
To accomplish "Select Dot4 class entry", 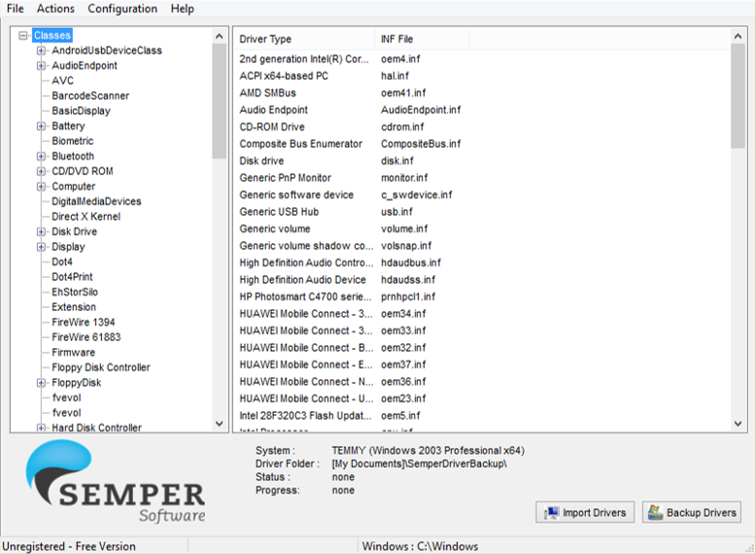I will pyautogui.click(x=62, y=261).
